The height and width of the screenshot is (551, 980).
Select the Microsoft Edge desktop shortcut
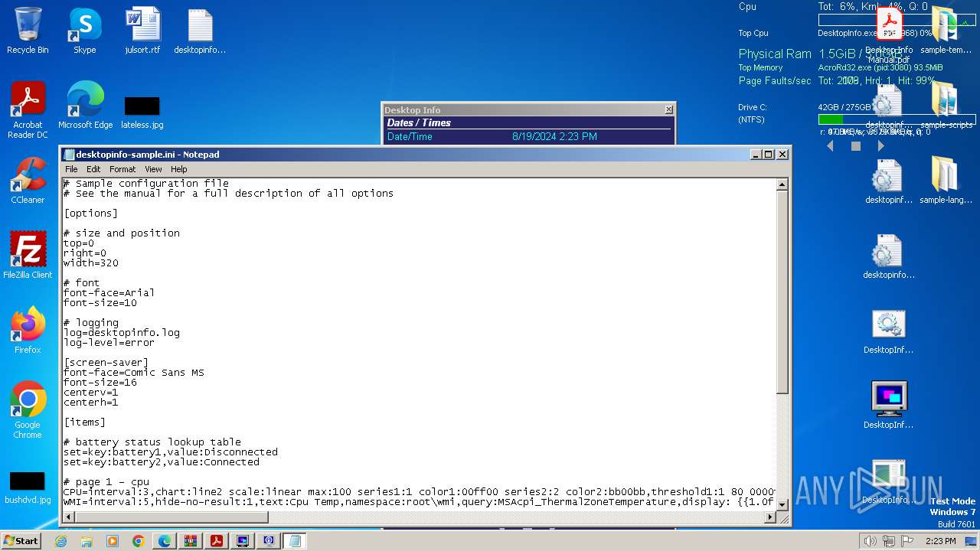[85, 106]
